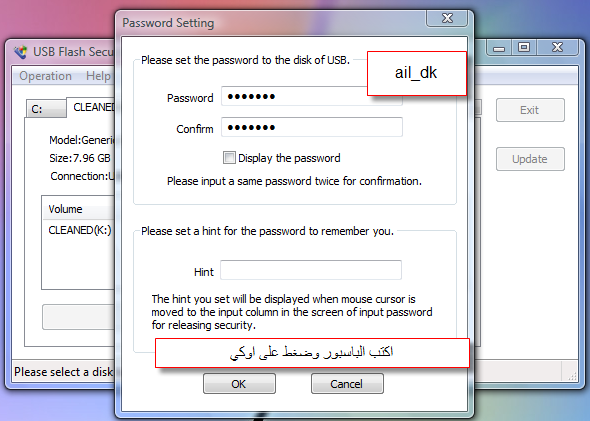Select the CLEANED drive tab
This screenshot has width=590, height=421.
pyautogui.click(x=91, y=107)
